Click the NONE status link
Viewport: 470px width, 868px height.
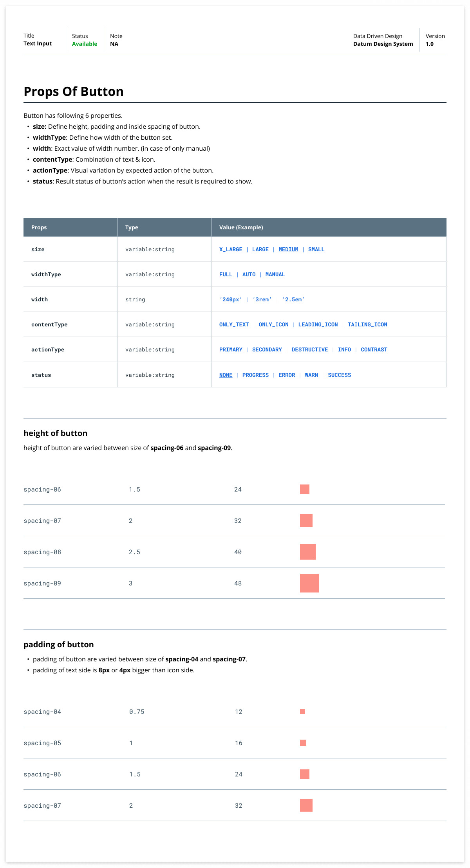(x=226, y=375)
